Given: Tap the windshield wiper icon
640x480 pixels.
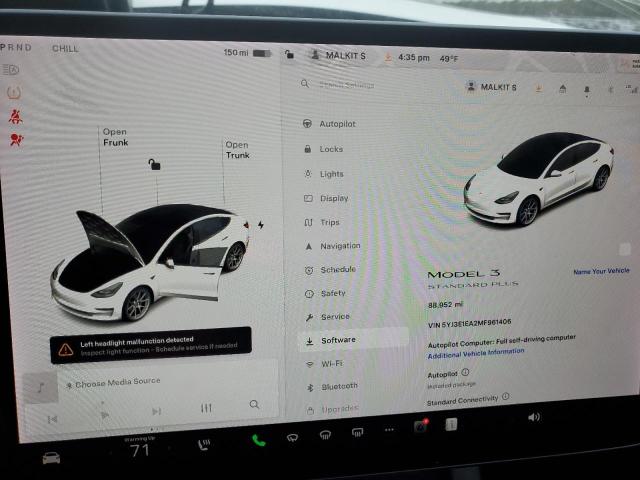Looking at the screenshot, I should click(292, 438).
